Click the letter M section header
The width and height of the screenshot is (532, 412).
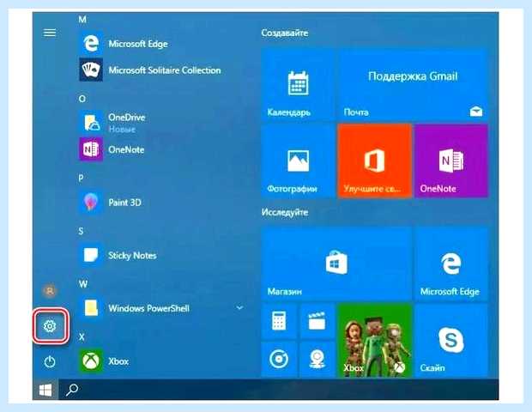pyautogui.click(x=82, y=20)
